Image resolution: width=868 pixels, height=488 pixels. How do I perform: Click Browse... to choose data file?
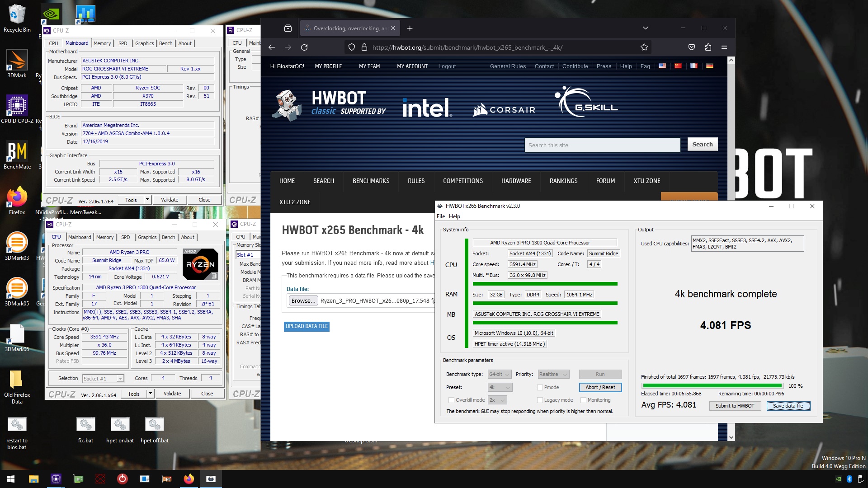coord(303,300)
